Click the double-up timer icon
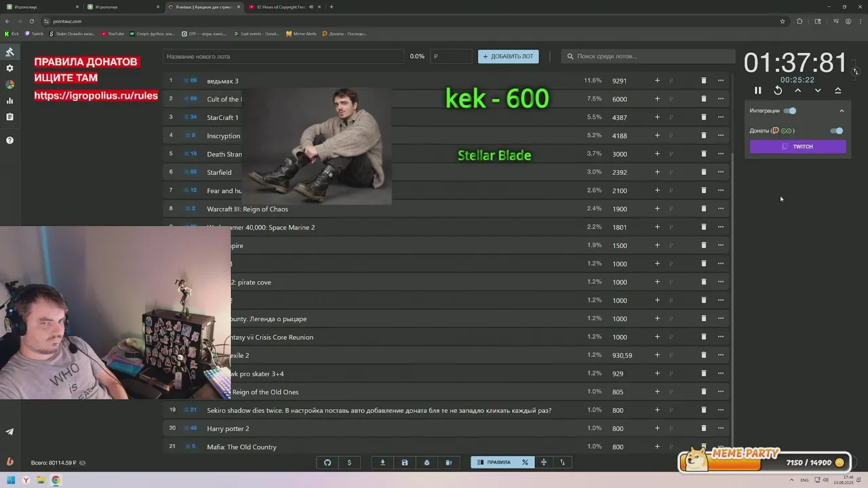868x488 pixels. point(838,90)
